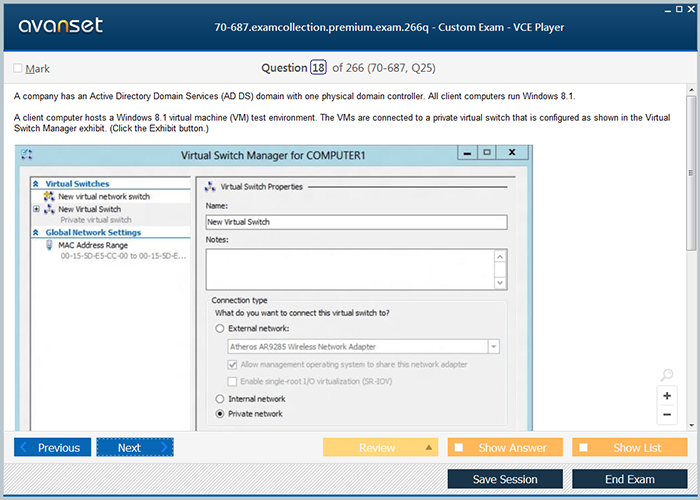Click the zoom in plus icon

click(667, 396)
